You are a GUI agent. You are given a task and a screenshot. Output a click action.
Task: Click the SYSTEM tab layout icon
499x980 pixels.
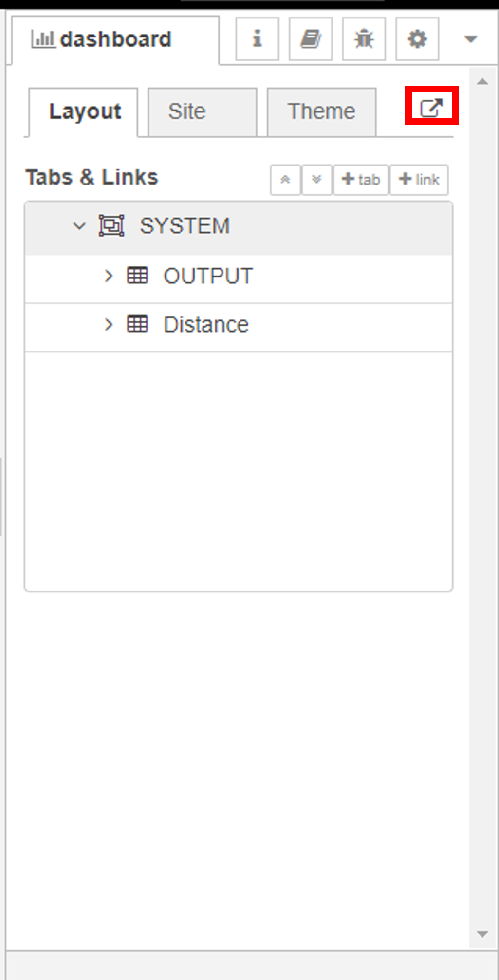tap(111, 226)
